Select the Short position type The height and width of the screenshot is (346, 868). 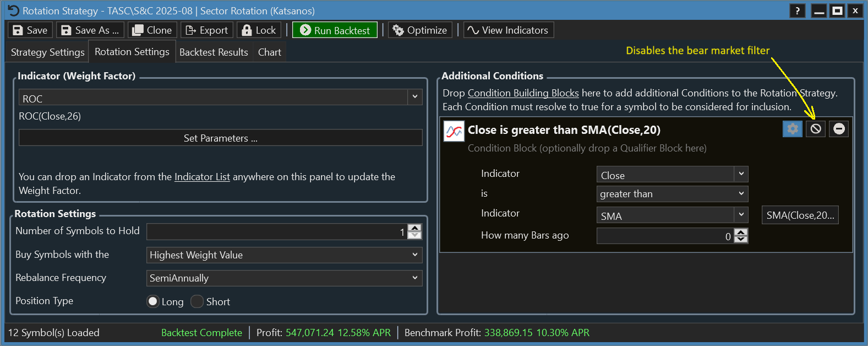point(197,301)
